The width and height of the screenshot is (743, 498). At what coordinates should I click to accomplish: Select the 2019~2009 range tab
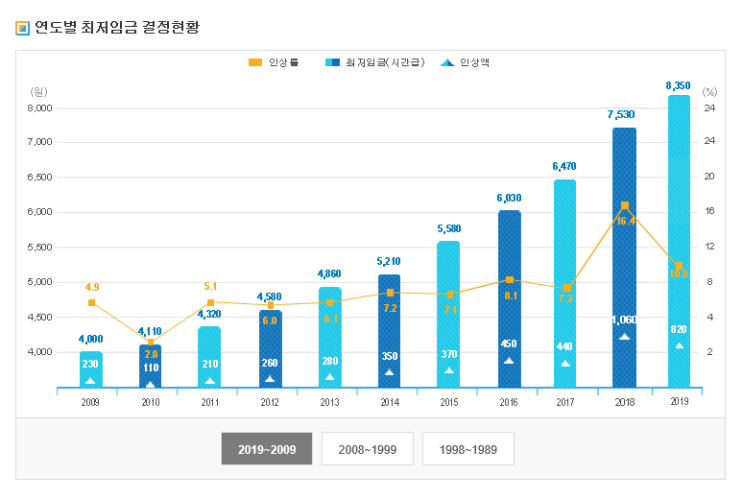click(267, 448)
